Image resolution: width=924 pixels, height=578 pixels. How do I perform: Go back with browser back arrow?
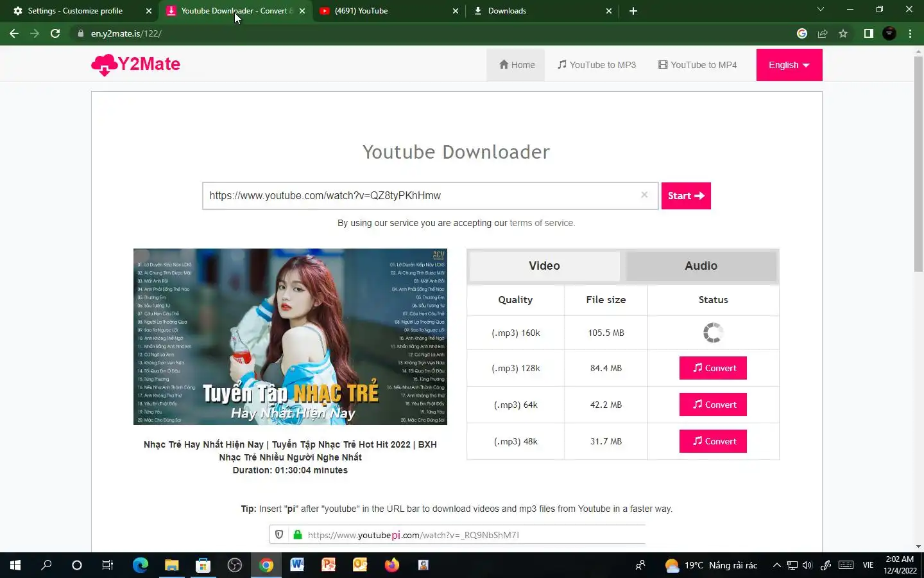pos(14,33)
